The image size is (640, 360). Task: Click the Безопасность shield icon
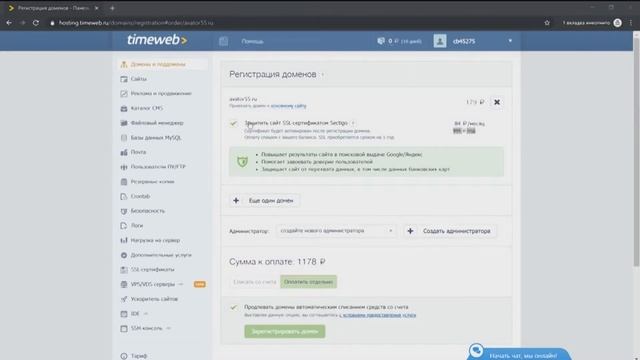coord(124,211)
